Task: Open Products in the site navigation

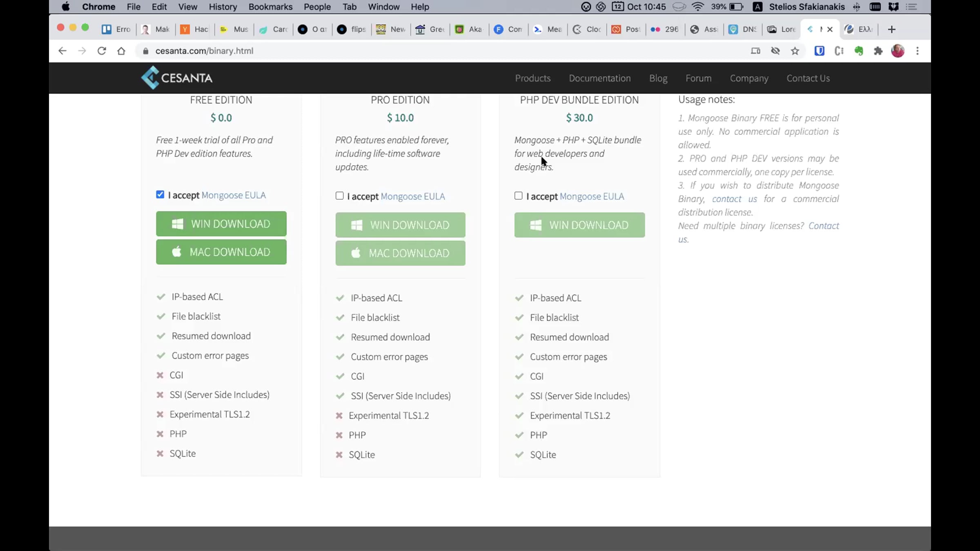Action: pos(533,78)
